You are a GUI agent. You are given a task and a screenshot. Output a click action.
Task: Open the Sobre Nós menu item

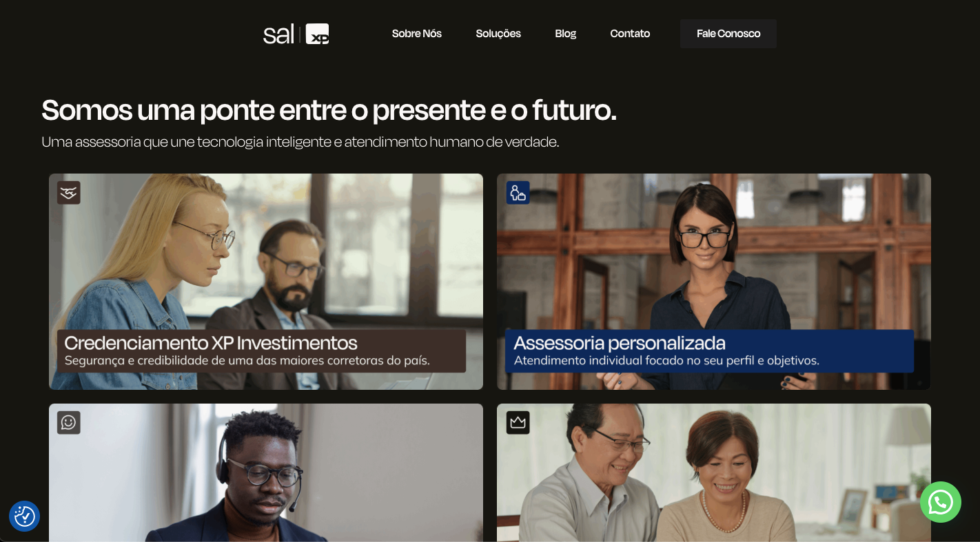tap(417, 34)
